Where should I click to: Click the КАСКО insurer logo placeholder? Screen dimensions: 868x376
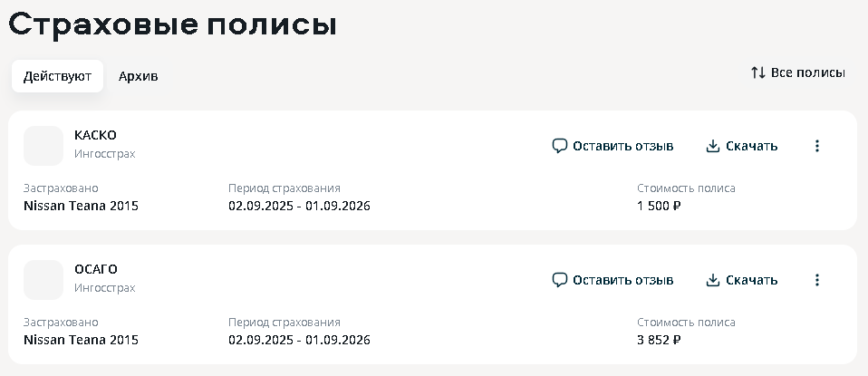click(43, 146)
